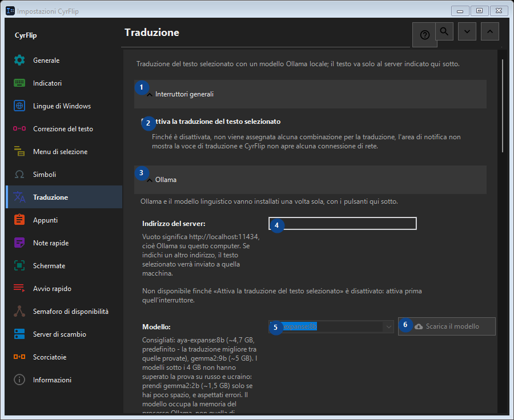Focus the Indirizzo del server field
The image size is (514, 420).
[343, 224]
